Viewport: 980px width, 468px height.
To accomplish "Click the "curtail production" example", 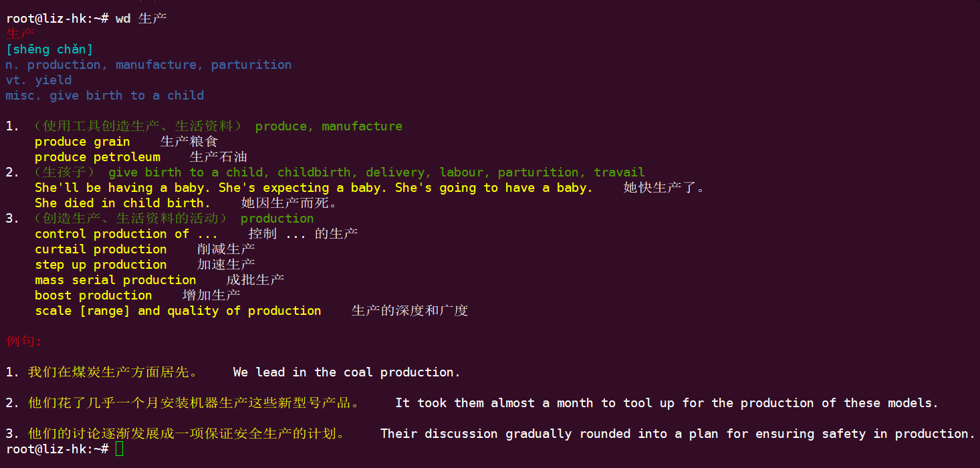I will tap(101, 249).
